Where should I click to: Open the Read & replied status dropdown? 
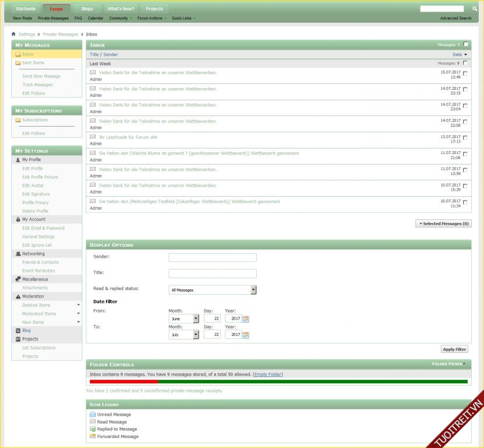click(x=213, y=290)
